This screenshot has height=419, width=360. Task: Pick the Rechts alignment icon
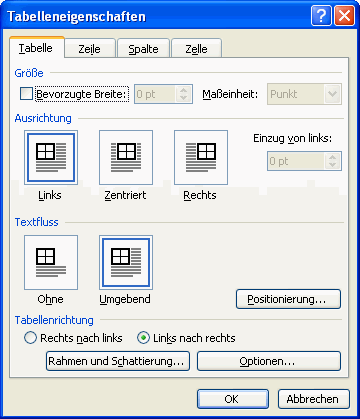tap(201, 157)
